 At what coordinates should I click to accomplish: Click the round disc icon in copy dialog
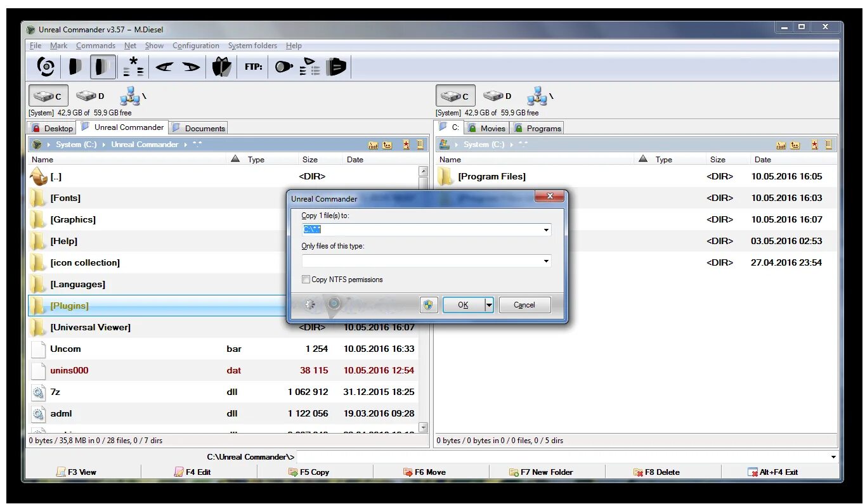click(334, 304)
